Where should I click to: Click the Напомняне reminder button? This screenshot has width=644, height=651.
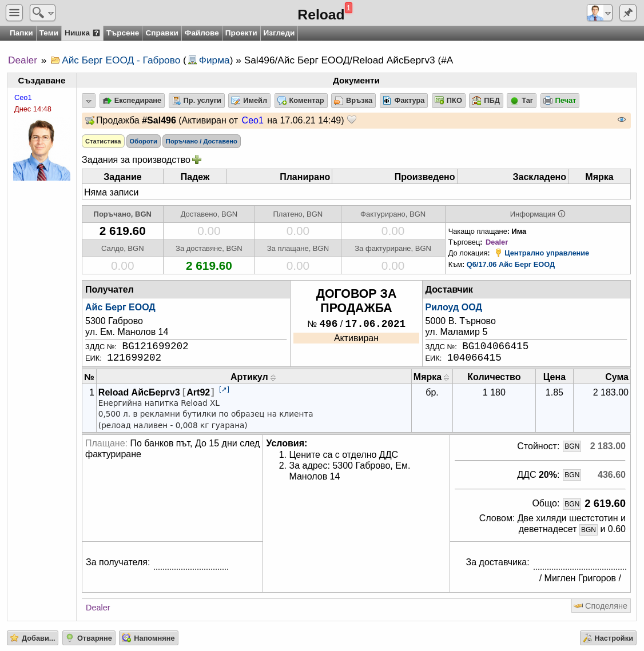(x=148, y=638)
